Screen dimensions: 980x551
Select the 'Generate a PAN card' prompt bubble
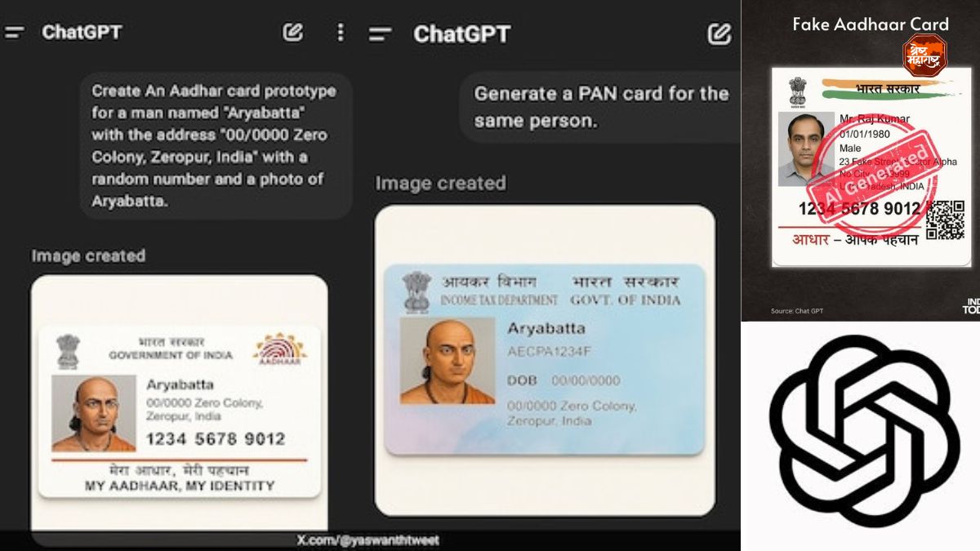[600, 106]
